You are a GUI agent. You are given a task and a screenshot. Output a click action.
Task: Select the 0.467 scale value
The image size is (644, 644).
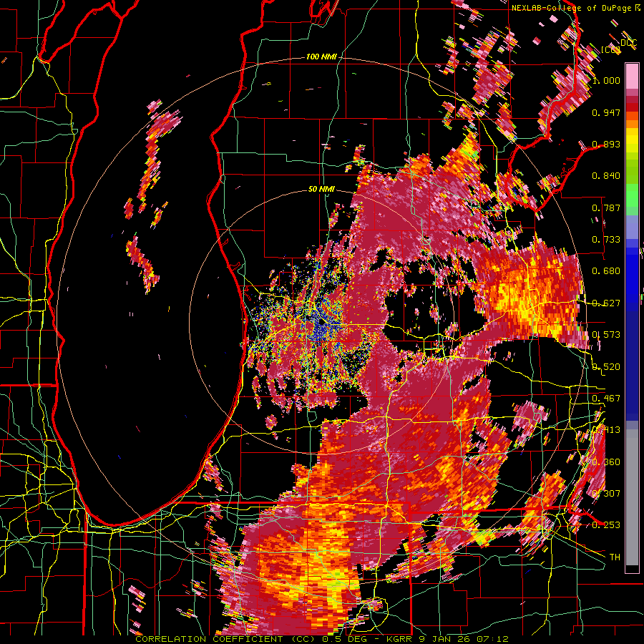(x=606, y=399)
